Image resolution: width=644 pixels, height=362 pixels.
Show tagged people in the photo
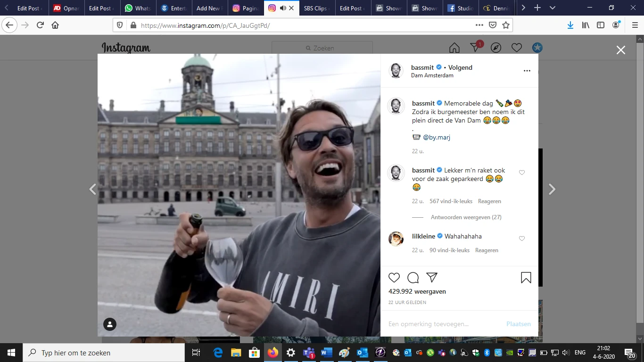[x=110, y=324]
